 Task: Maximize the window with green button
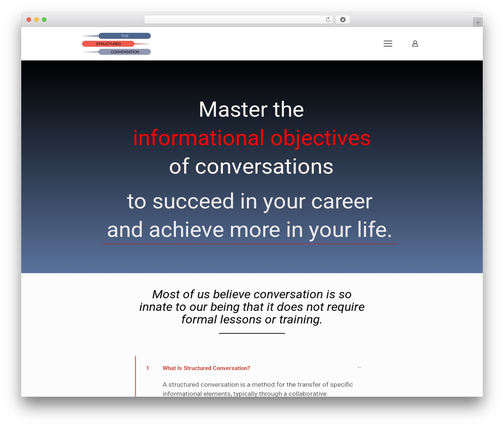coord(44,20)
